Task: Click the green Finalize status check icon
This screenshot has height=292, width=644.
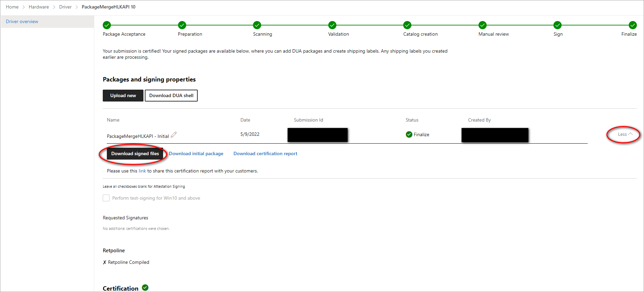Action: pyautogui.click(x=409, y=134)
